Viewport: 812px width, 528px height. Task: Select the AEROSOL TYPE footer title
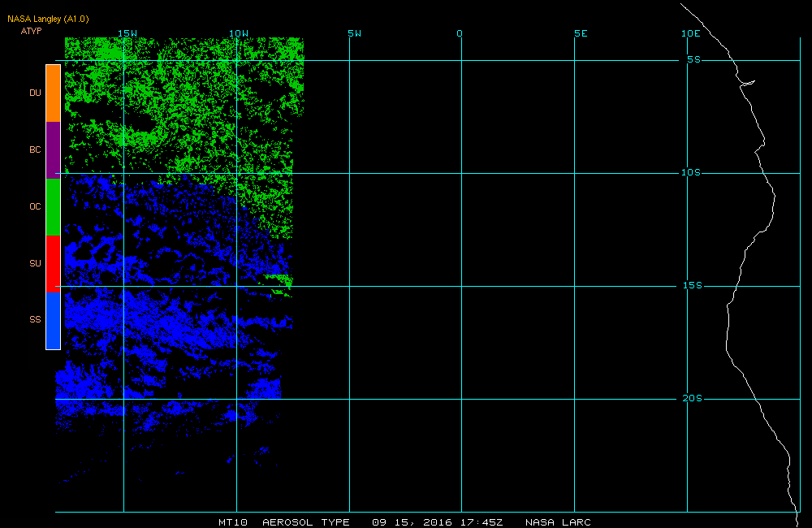point(306,522)
